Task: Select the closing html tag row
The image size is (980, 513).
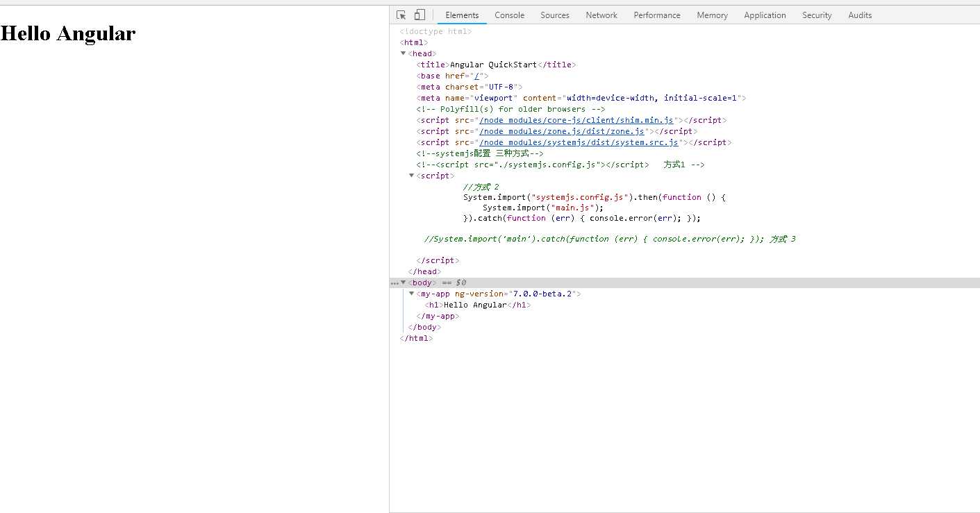Action: 416,338
